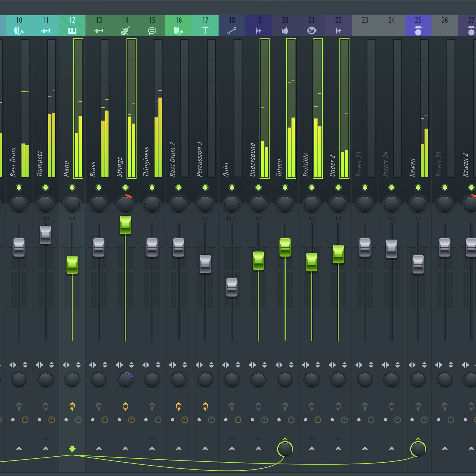Select mixer track 24 header
The image size is (476, 476).
[x=392, y=26]
